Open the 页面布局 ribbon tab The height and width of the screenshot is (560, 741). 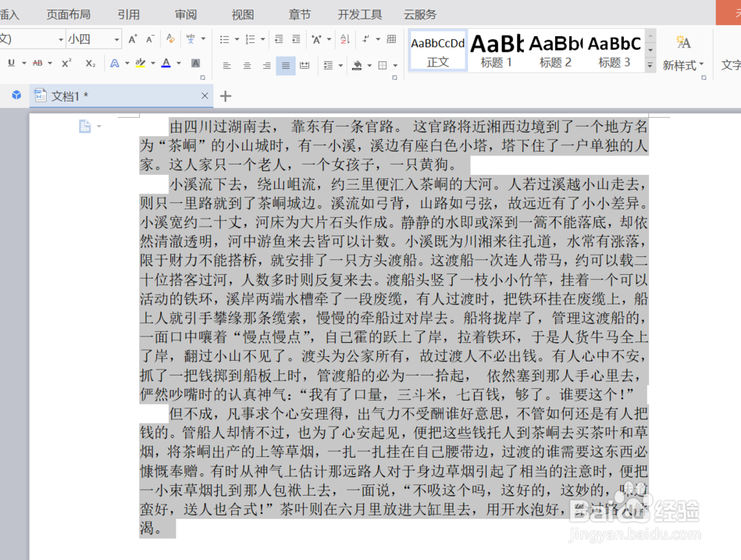pyautogui.click(x=68, y=15)
